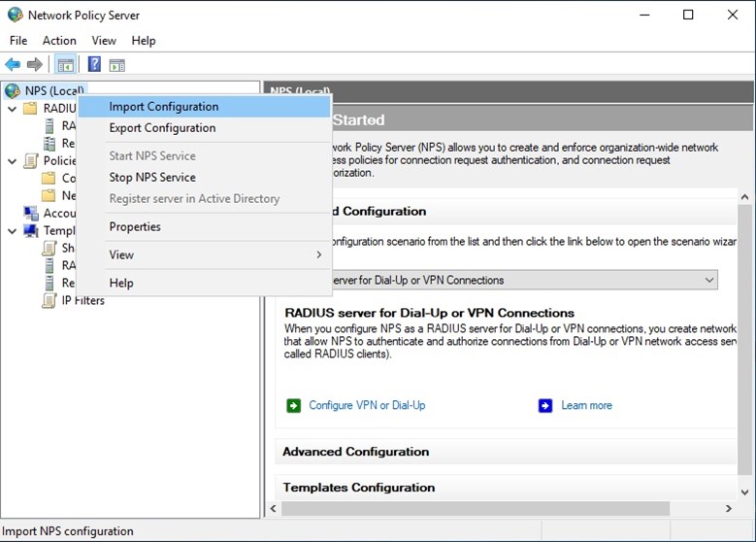The width and height of the screenshot is (756, 542).
Task: Open the File menu
Action: coord(18,41)
